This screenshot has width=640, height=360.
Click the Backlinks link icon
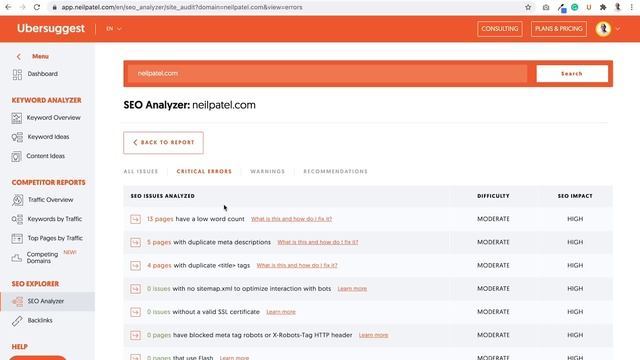click(x=17, y=321)
